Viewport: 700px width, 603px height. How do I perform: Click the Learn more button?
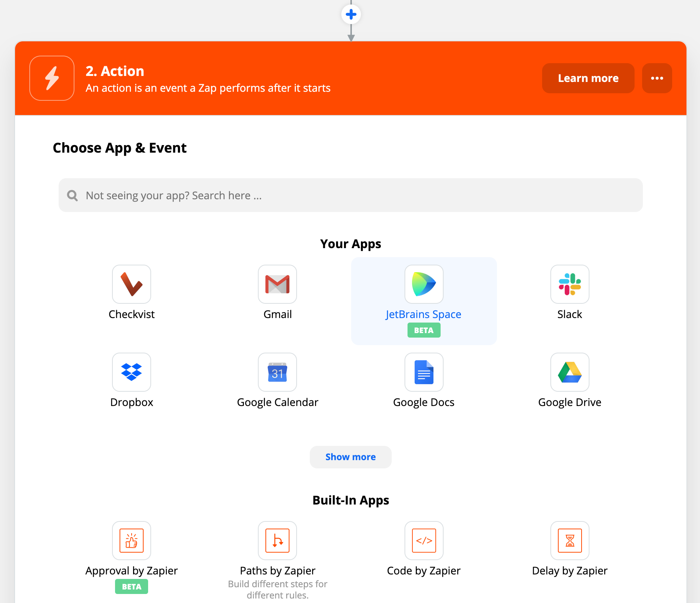coord(588,78)
